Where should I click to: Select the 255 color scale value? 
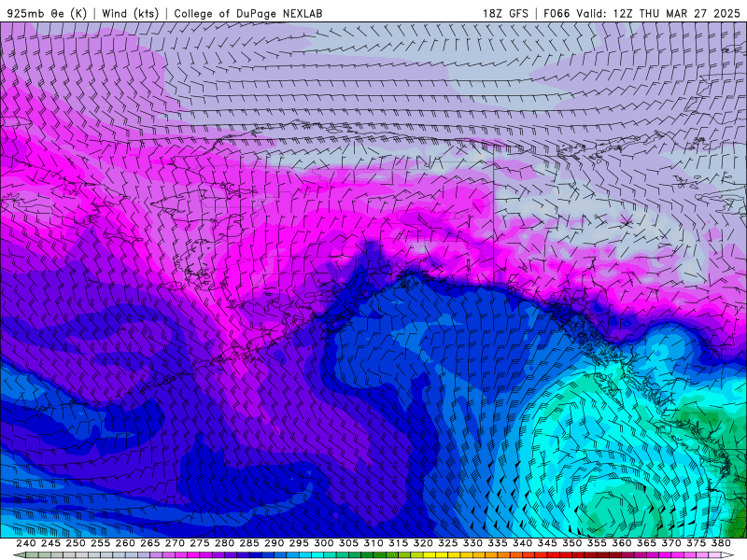coord(100,543)
